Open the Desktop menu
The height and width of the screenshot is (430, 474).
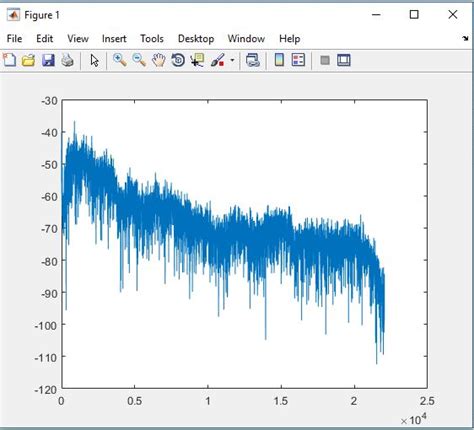click(x=196, y=39)
